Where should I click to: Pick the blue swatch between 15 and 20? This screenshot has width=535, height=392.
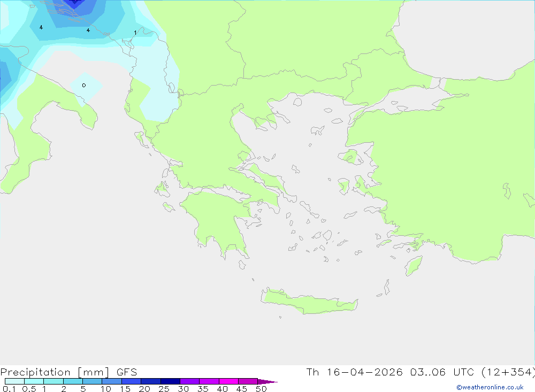pos(131,381)
